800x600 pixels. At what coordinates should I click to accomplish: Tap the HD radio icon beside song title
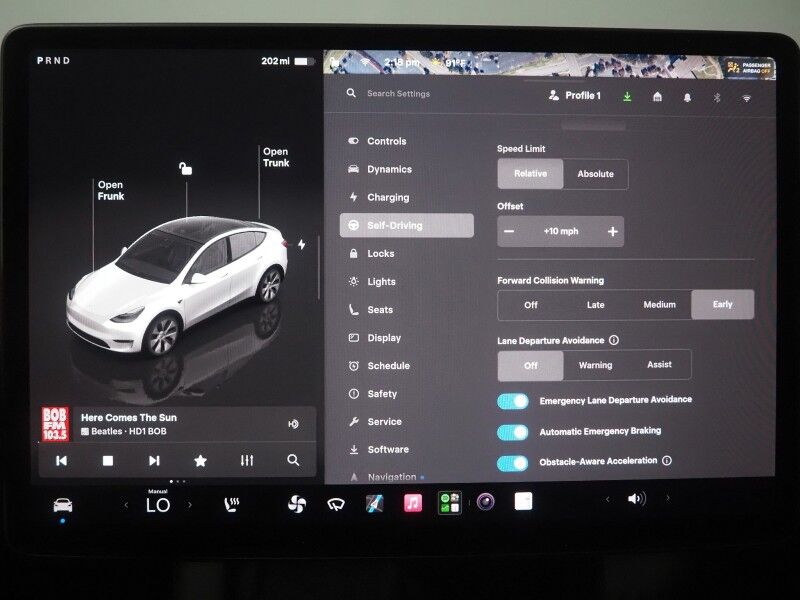293,424
